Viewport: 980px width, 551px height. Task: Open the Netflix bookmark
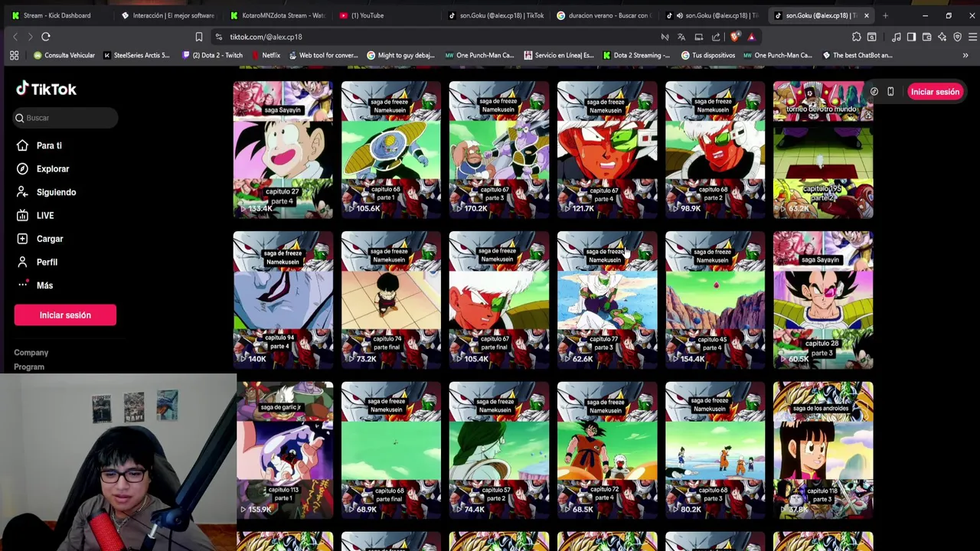pyautogui.click(x=266, y=55)
